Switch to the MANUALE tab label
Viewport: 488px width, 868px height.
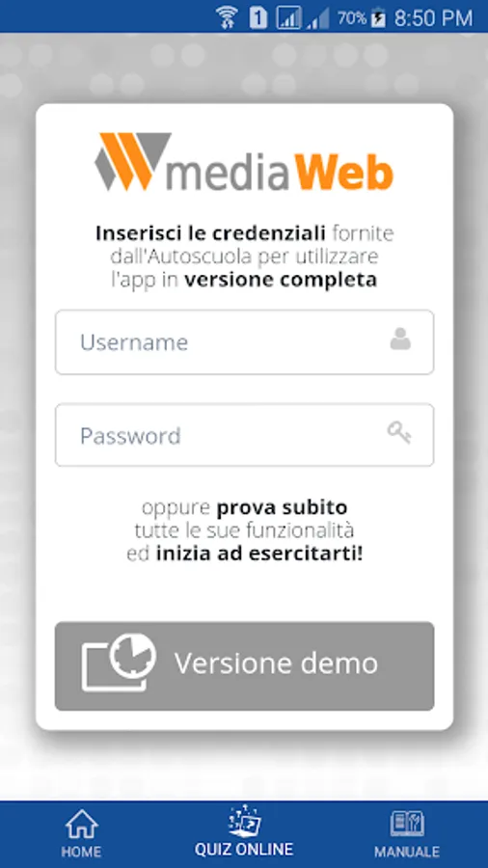407,852
